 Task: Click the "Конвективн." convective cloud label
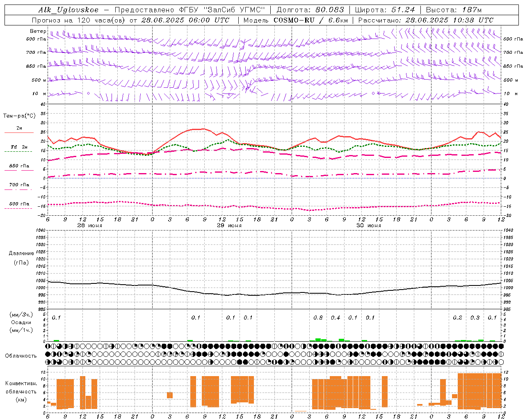click(21, 383)
